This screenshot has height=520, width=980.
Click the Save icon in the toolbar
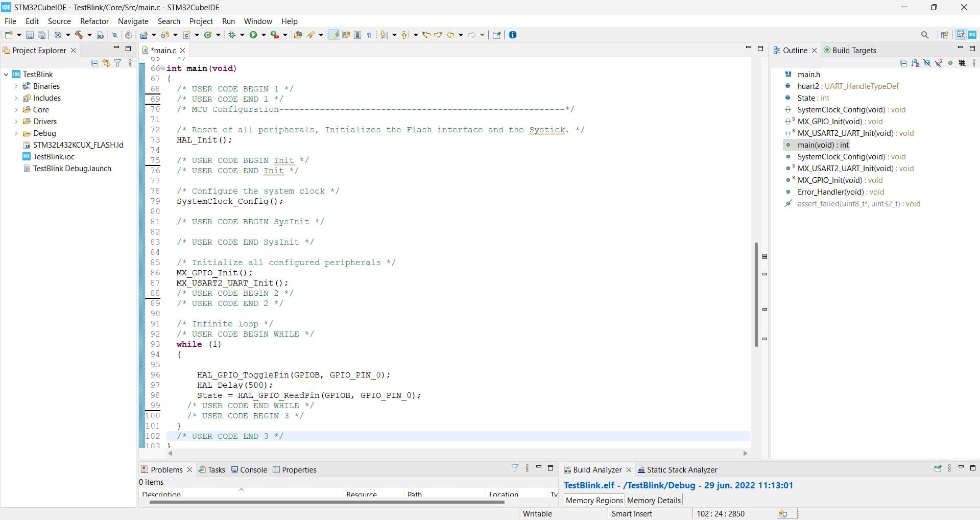(30, 35)
